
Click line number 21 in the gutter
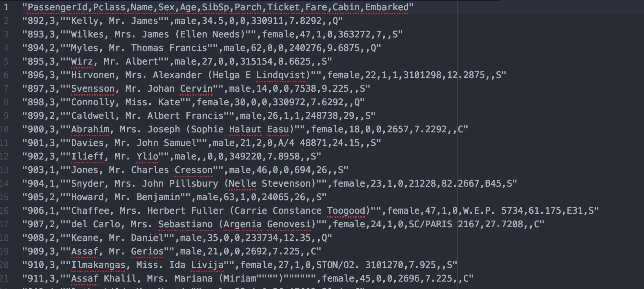tap(4, 278)
